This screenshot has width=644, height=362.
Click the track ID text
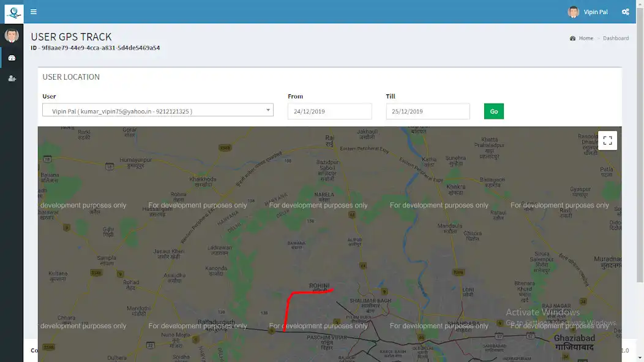tap(95, 48)
